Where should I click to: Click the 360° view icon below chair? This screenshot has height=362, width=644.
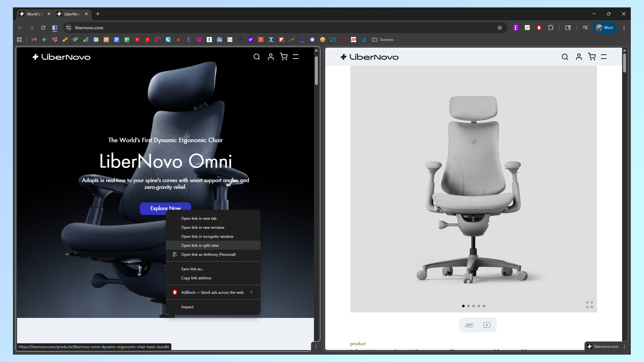click(x=469, y=325)
